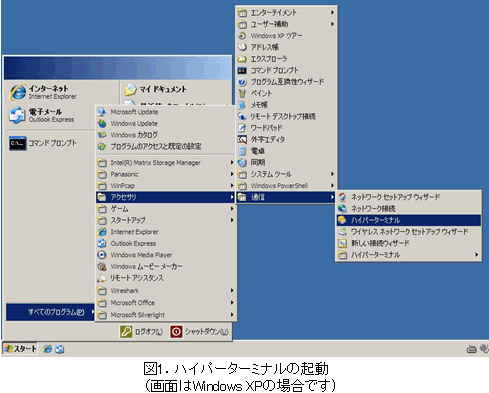The width and height of the screenshot is (489, 393).
Task: Open Internet Explorer pinned item icon
Action: point(18,92)
